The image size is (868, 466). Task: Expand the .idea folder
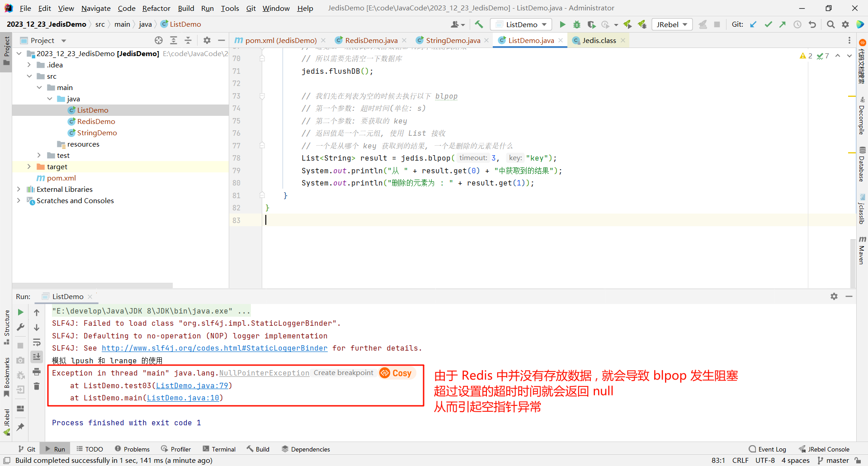[x=29, y=65]
